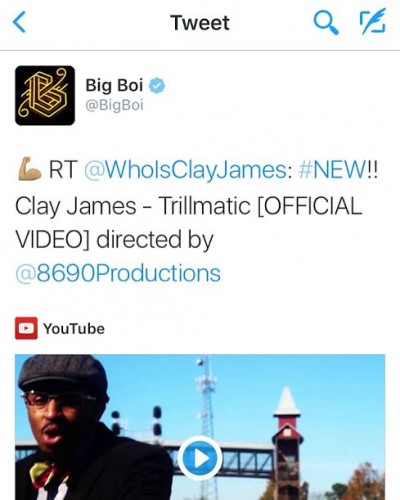Image resolution: width=400 pixels, height=500 pixels.
Task: Tap the Tweet header title
Action: click(200, 23)
